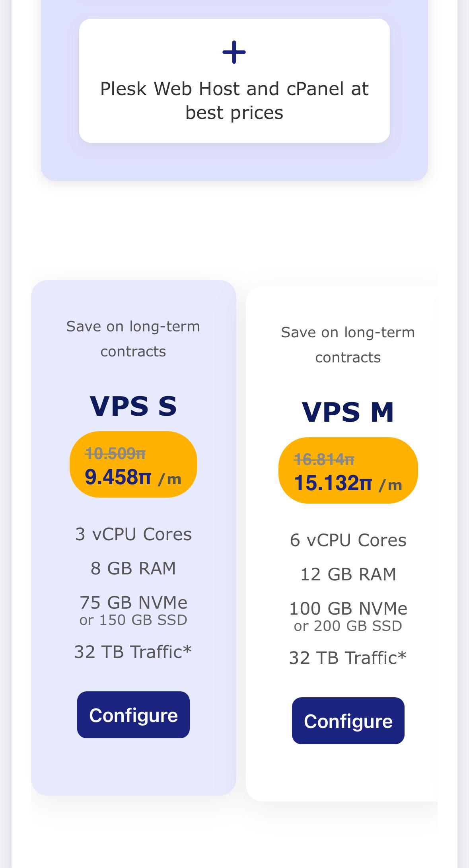Select the VPS M plan heading
The width and height of the screenshot is (469, 868).
point(348,412)
